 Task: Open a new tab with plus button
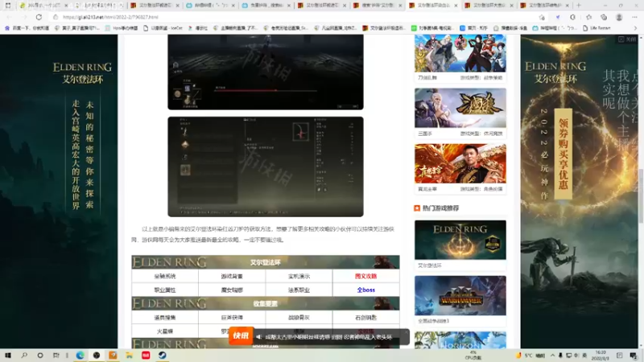click(579, 6)
